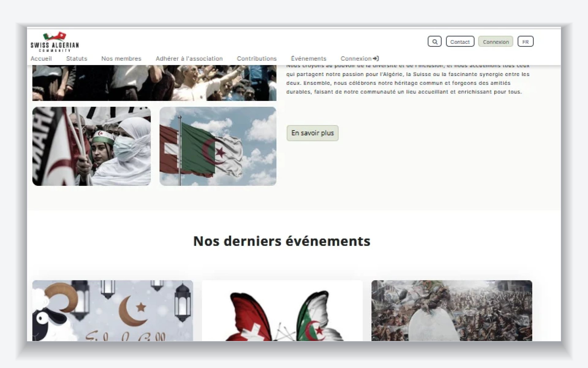The image size is (588, 368).
Task: Click the crowd photo beneath the navigation bar
Action: [154, 83]
